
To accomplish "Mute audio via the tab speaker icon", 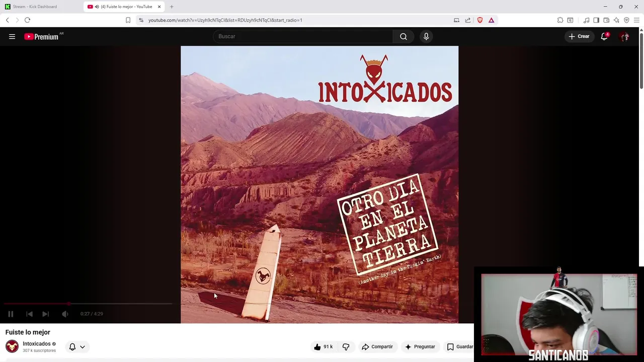I will click(97, 7).
